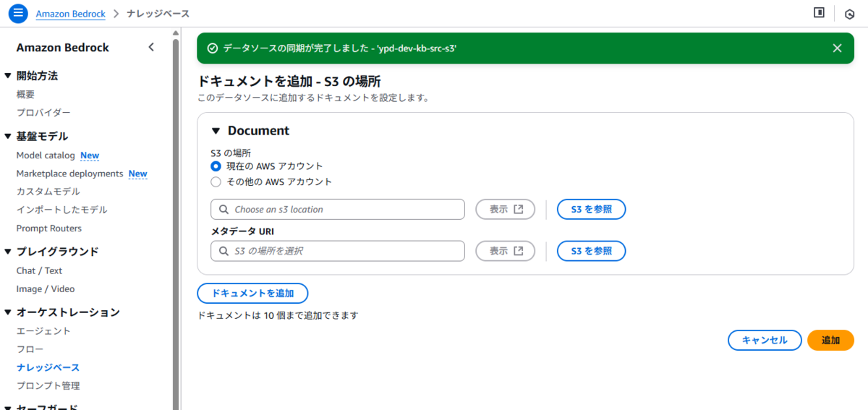Open エージェント in sidebar
The height and width of the screenshot is (410, 868).
[43, 331]
